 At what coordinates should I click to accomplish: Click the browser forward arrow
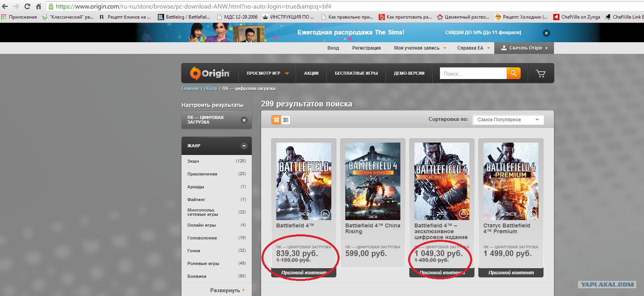click(16, 6)
